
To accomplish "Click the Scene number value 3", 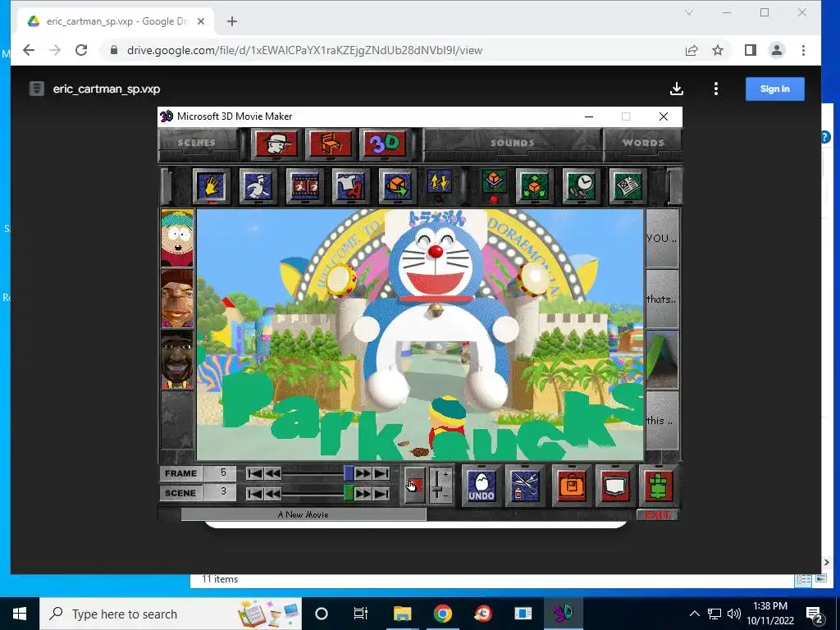I will tap(223, 492).
